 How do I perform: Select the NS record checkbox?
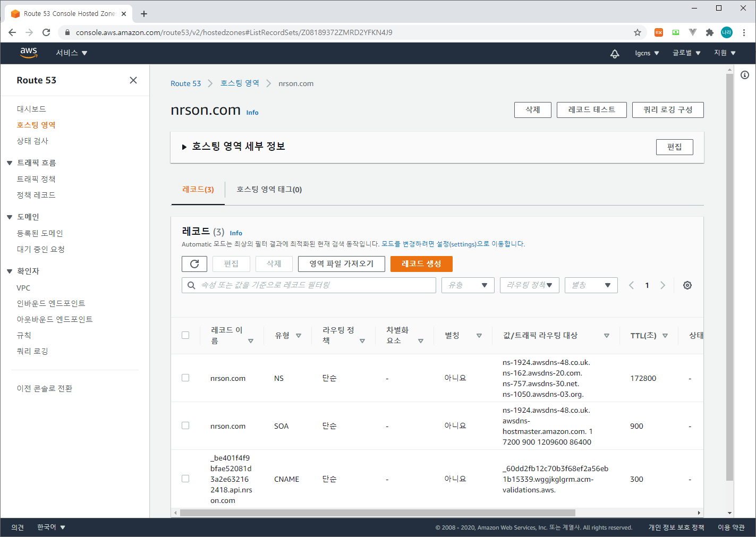(185, 378)
